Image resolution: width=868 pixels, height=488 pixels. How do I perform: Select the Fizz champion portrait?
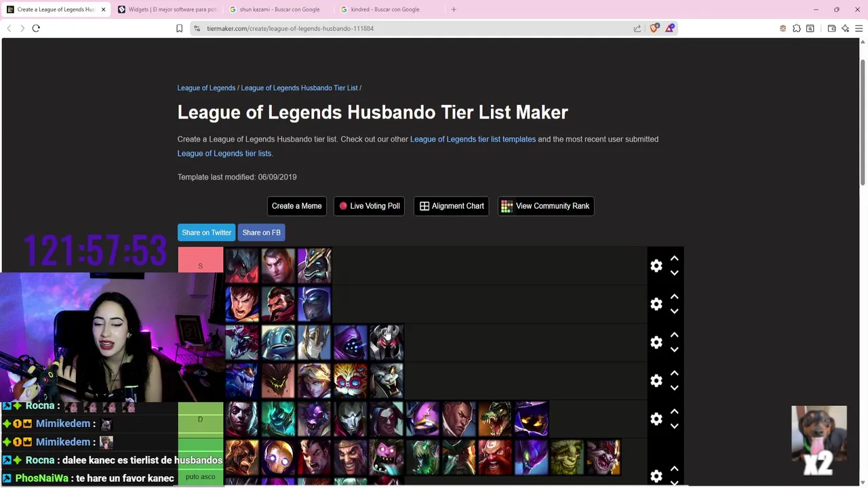278,342
